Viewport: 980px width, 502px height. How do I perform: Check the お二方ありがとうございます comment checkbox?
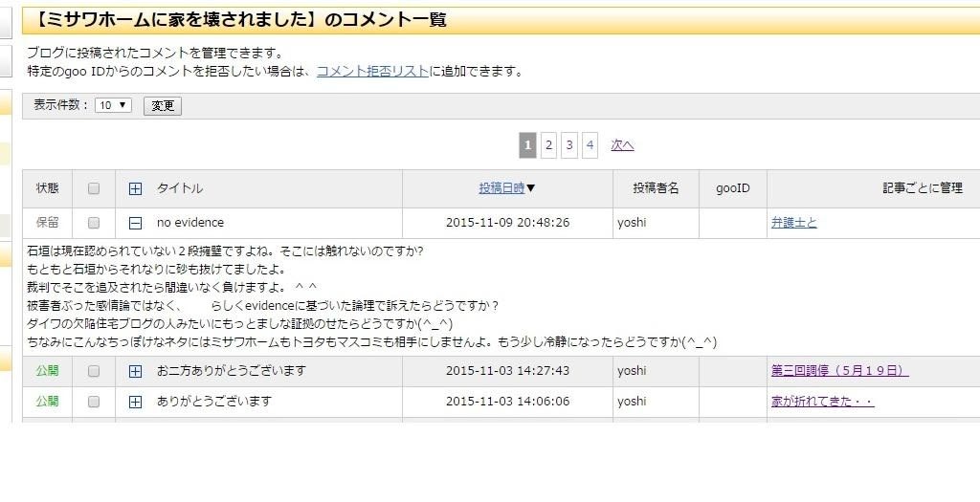(94, 371)
